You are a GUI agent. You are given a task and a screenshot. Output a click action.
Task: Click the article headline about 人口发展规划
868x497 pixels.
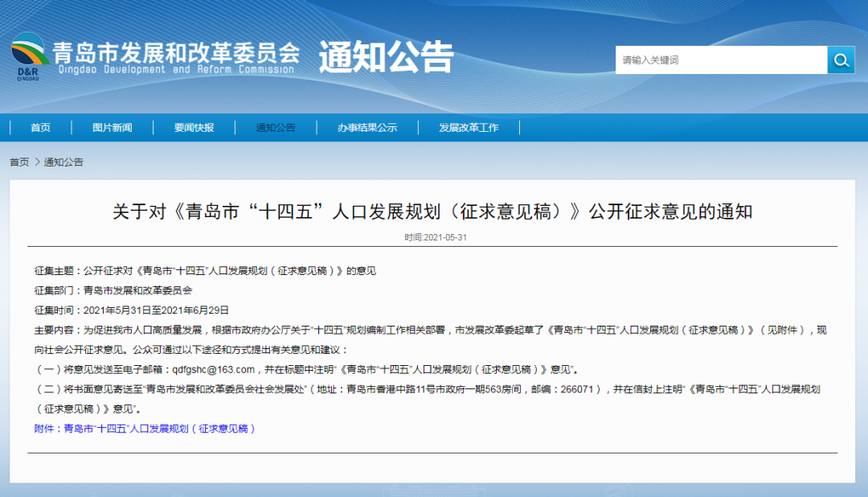432,212
